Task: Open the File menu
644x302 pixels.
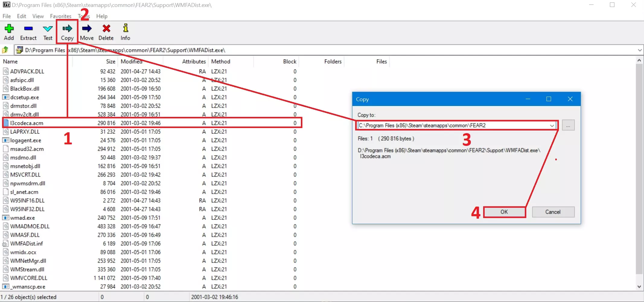Action: [7, 16]
